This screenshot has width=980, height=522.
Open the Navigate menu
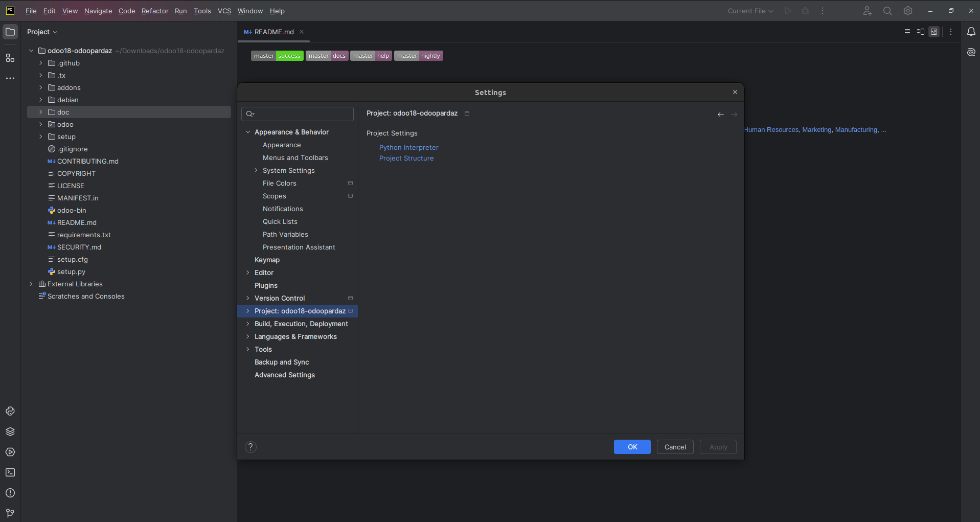pyautogui.click(x=98, y=11)
